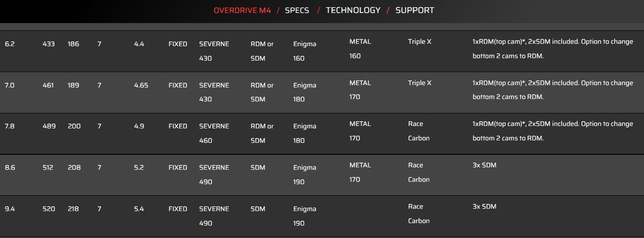Click METAL 170 in 7.0 row
Image resolution: width=644 pixels, height=238 pixels.
[x=360, y=90]
